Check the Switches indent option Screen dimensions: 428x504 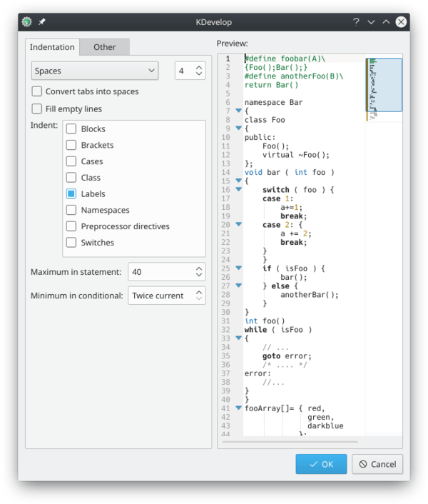click(71, 242)
